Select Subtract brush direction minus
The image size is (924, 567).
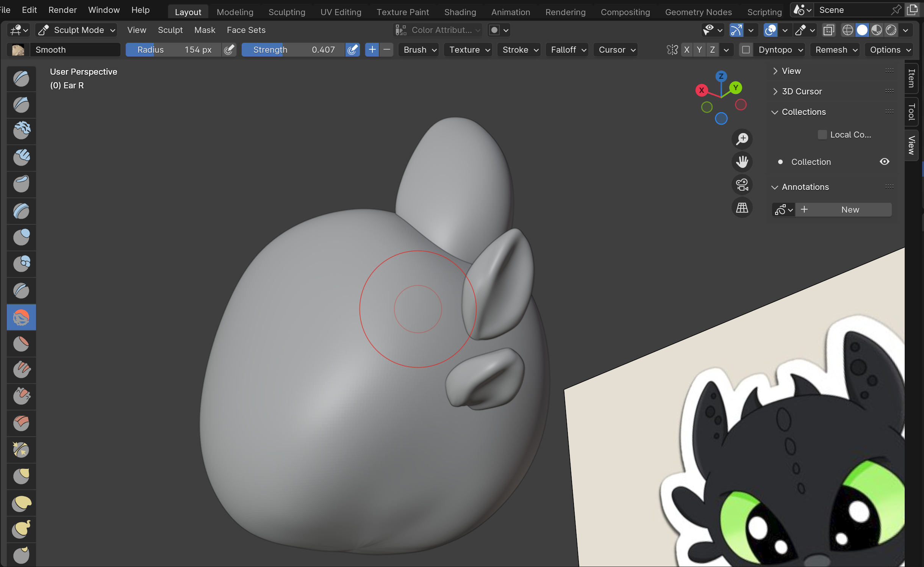pyautogui.click(x=386, y=50)
